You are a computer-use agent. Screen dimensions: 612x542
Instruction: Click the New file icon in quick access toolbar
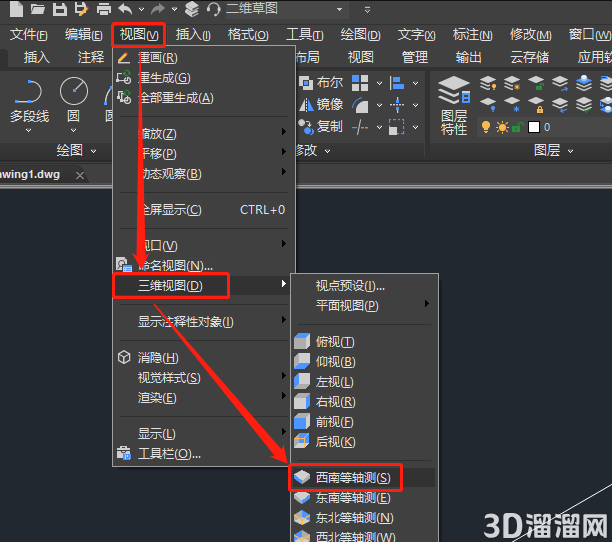16,9
